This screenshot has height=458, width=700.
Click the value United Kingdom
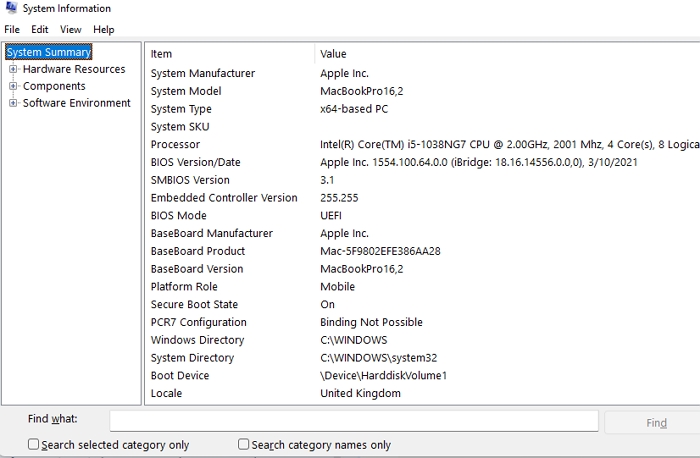360,394
